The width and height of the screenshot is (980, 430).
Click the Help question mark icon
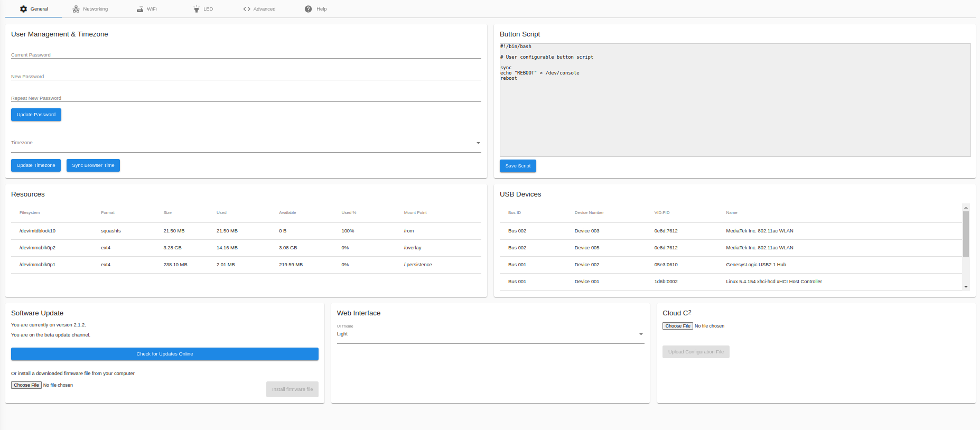pos(309,9)
